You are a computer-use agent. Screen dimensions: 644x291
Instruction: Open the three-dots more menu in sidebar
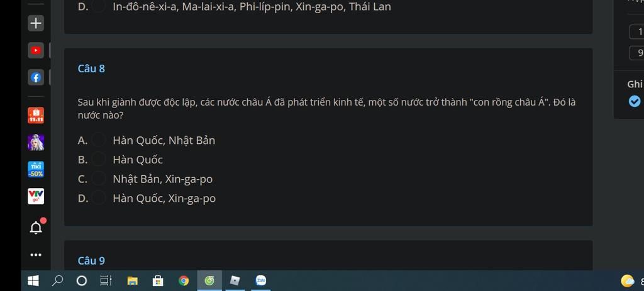[x=36, y=255]
